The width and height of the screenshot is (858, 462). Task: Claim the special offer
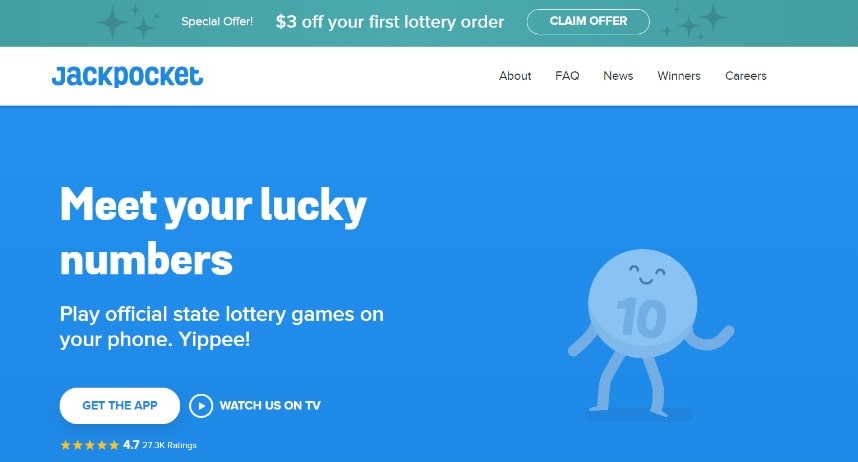coord(588,21)
